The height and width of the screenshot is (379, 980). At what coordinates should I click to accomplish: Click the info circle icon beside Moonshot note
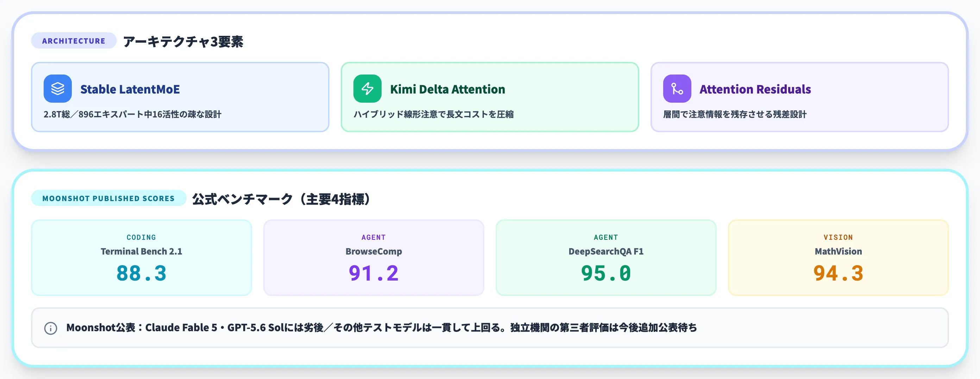click(x=51, y=328)
